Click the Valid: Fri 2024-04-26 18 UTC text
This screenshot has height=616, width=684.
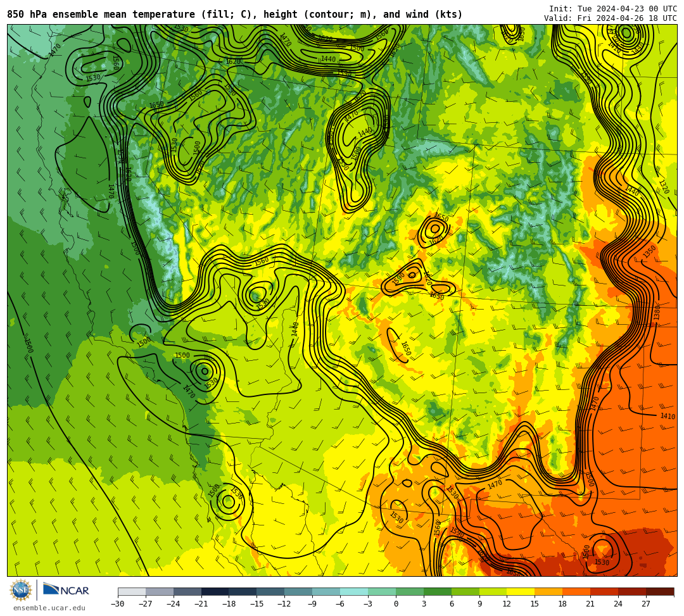tap(611, 18)
